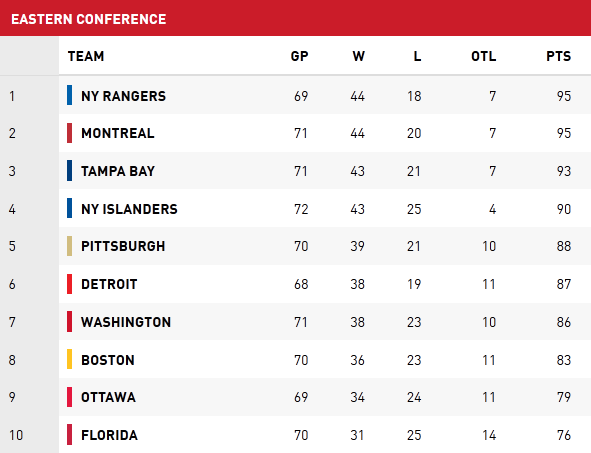Click the yellow color bar beside Boston
591x453 pixels.
[x=69, y=359]
